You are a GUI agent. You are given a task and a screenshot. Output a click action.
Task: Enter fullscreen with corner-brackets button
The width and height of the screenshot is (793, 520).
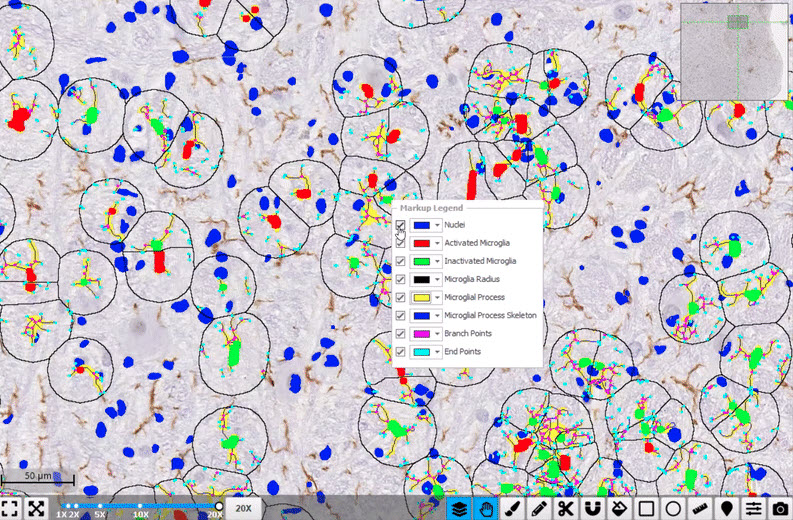coord(10,508)
